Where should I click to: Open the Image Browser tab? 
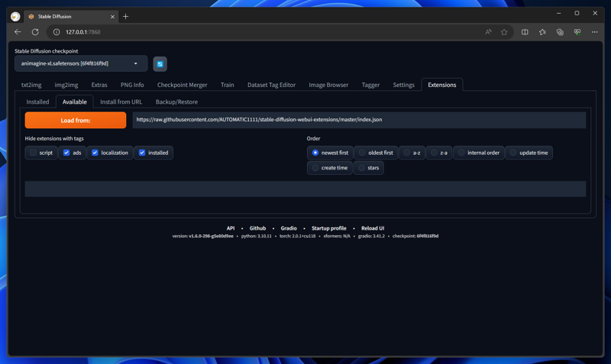[x=328, y=85]
